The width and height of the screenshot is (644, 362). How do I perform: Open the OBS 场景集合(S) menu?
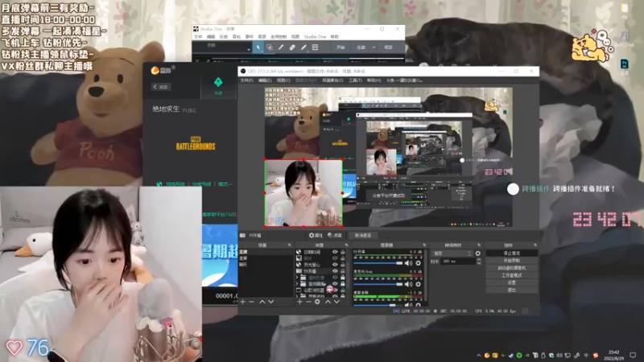[x=332, y=80]
